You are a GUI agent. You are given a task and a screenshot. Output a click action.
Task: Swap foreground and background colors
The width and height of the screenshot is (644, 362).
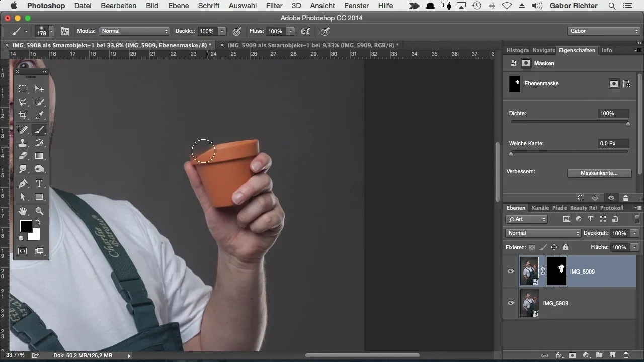tap(38, 222)
